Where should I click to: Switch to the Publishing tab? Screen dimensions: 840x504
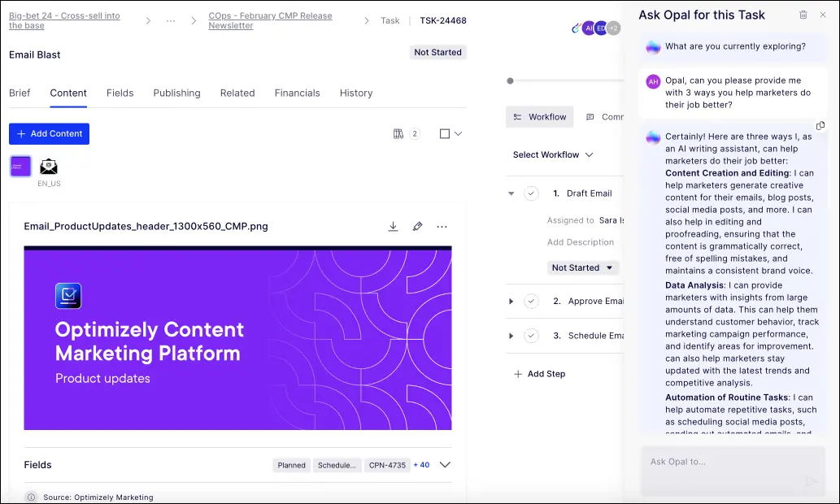tap(176, 93)
